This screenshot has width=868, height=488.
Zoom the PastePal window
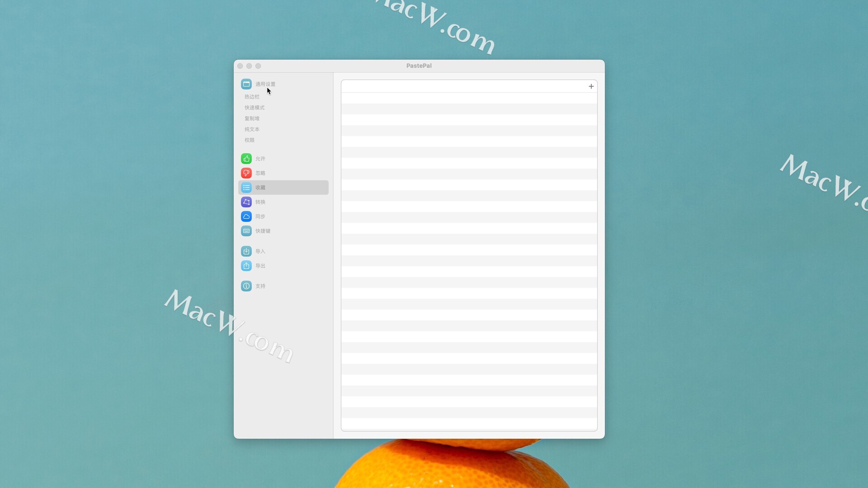tap(258, 66)
